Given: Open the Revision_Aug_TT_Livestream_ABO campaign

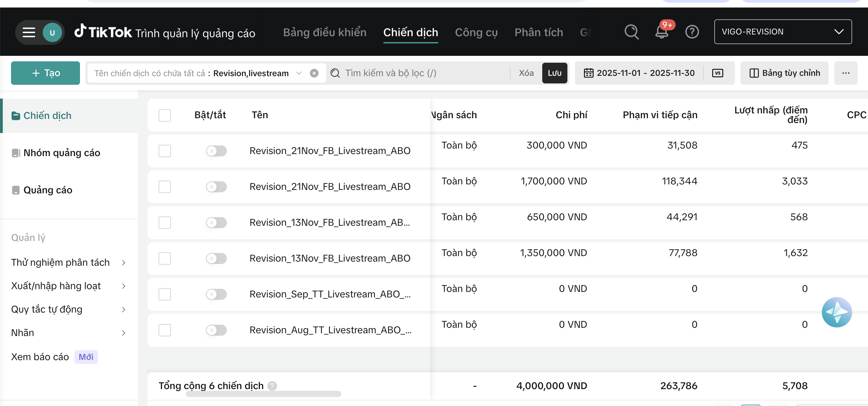Looking at the screenshot, I should click(331, 330).
